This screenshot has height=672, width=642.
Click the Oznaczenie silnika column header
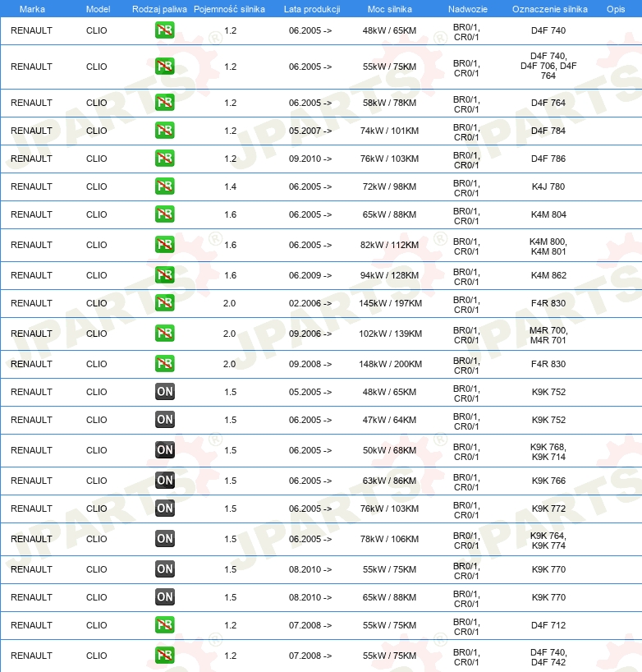pyautogui.click(x=550, y=9)
